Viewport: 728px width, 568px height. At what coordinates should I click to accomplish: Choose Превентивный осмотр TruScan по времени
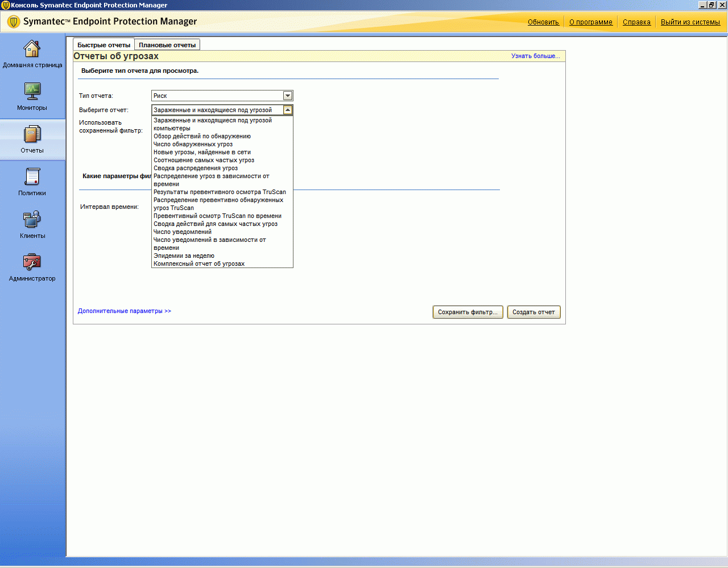coord(222,216)
